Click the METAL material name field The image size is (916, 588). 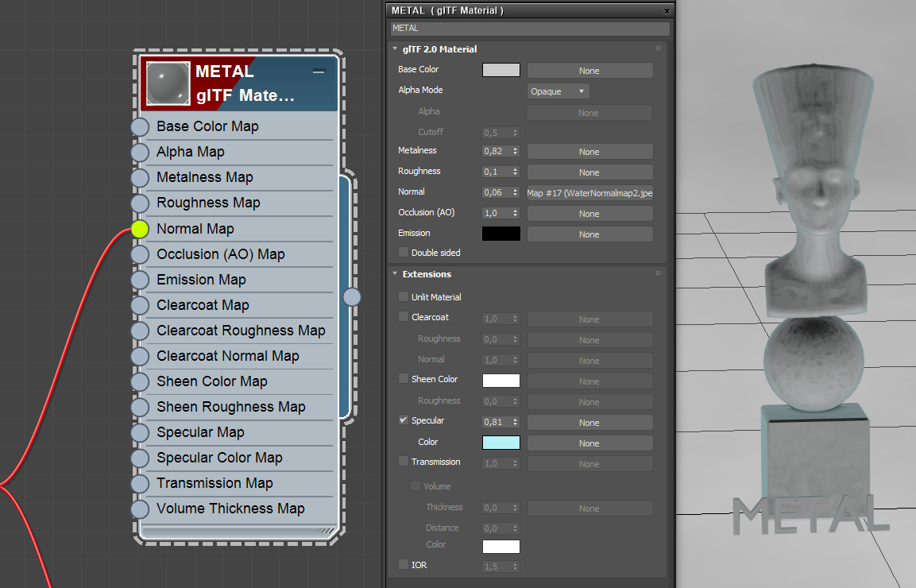click(x=530, y=28)
